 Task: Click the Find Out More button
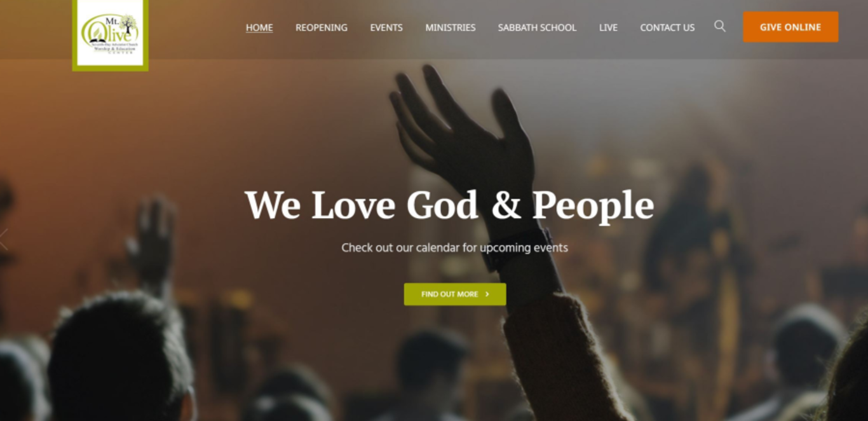[x=455, y=294]
